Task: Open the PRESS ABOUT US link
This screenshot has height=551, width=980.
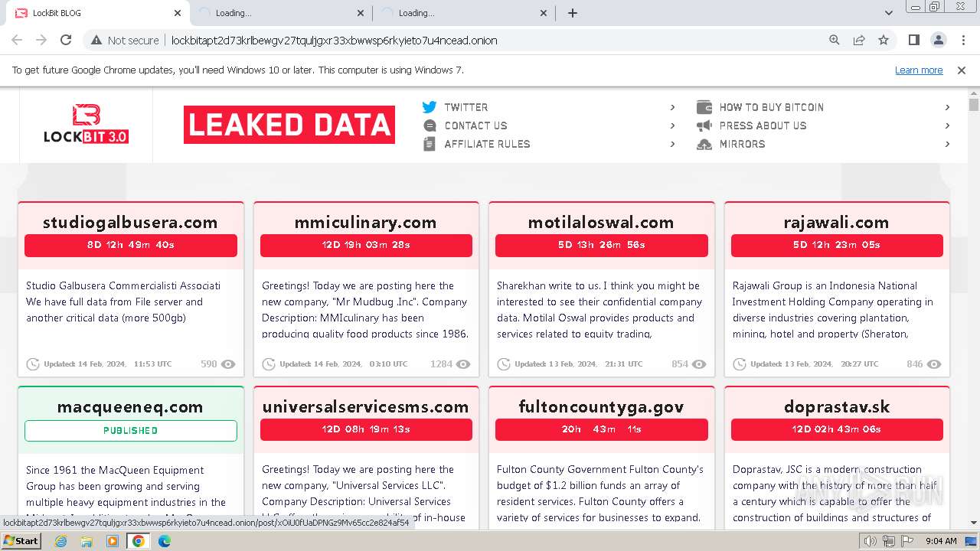Action: click(763, 126)
